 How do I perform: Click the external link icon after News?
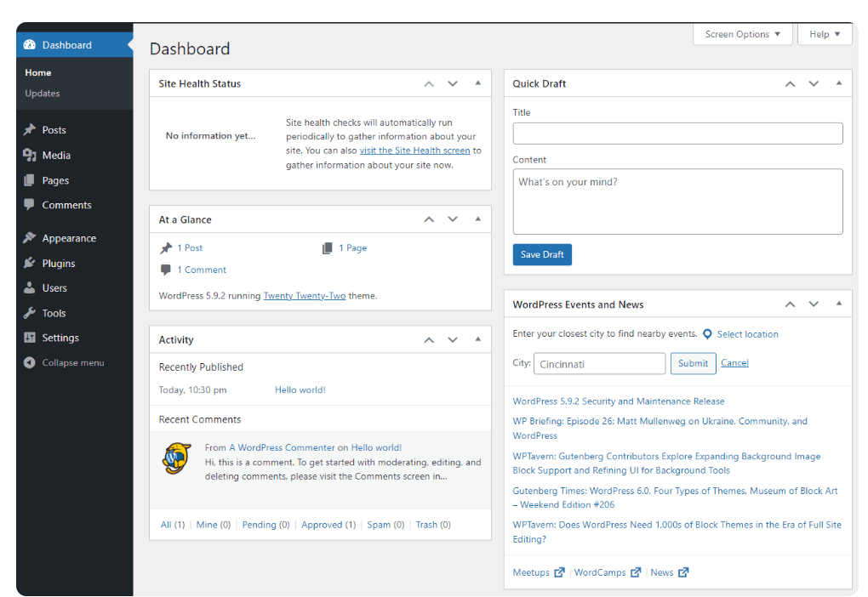[683, 572]
